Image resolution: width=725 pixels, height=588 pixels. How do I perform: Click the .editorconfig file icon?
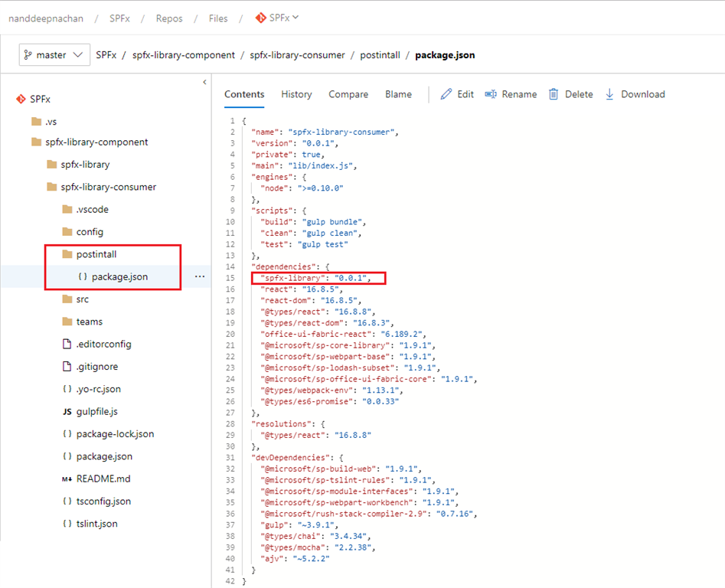(x=67, y=344)
